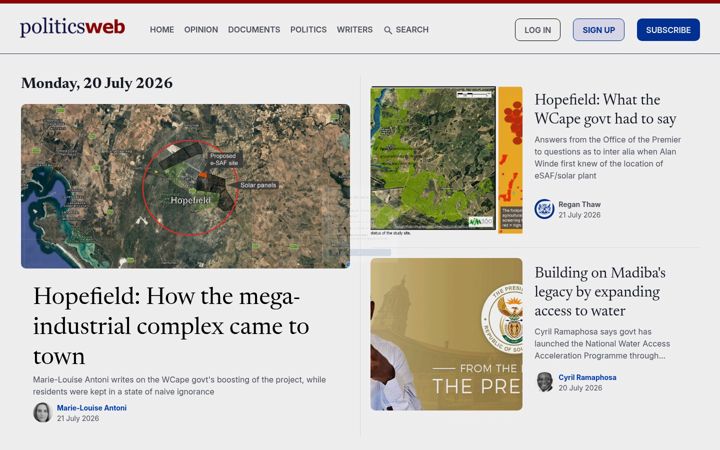
Task: Click the LOG IN button
Action: [538, 30]
